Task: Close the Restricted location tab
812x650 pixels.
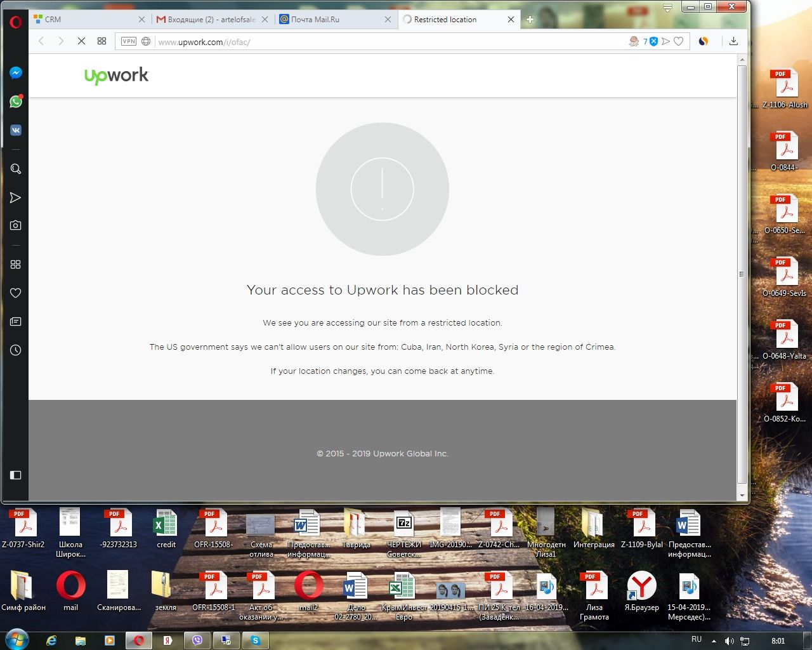Action: point(511,20)
